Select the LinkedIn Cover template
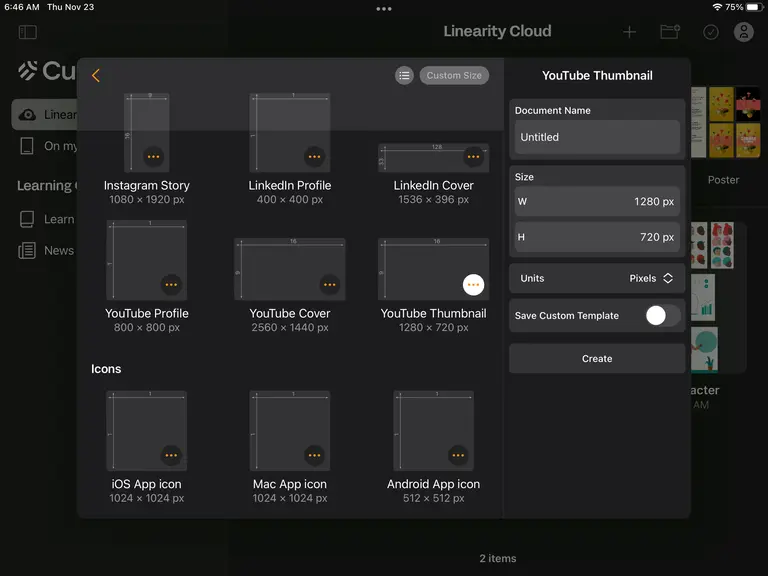768x576 pixels. pos(433,158)
